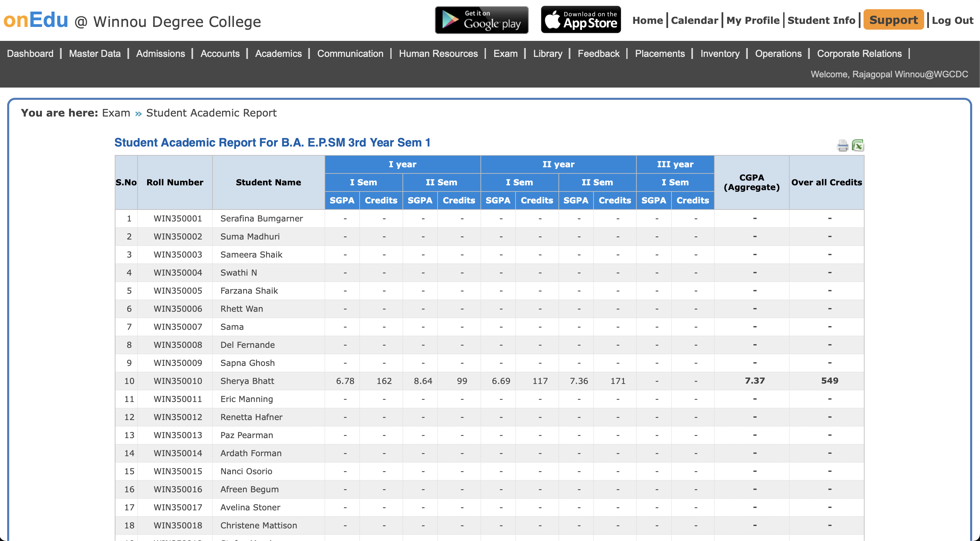This screenshot has width=980, height=541.
Task: Click the overall credits value 549
Action: (830, 381)
